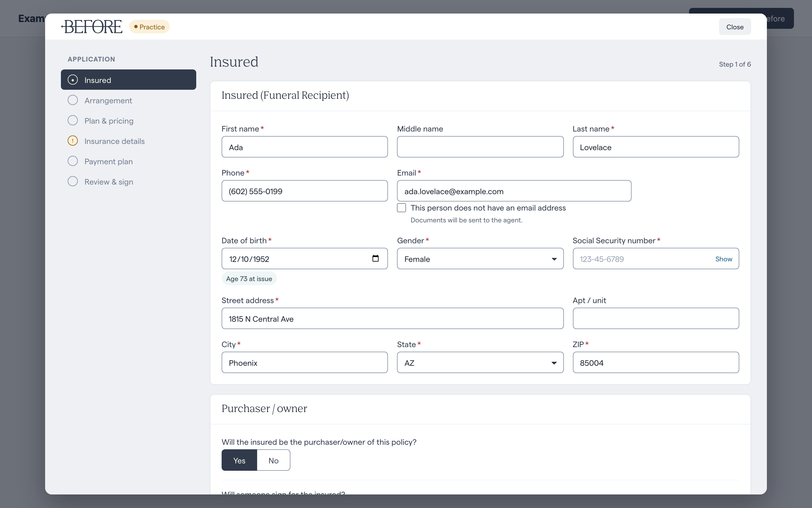Check 'This person does not have an email address'

[x=402, y=208]
